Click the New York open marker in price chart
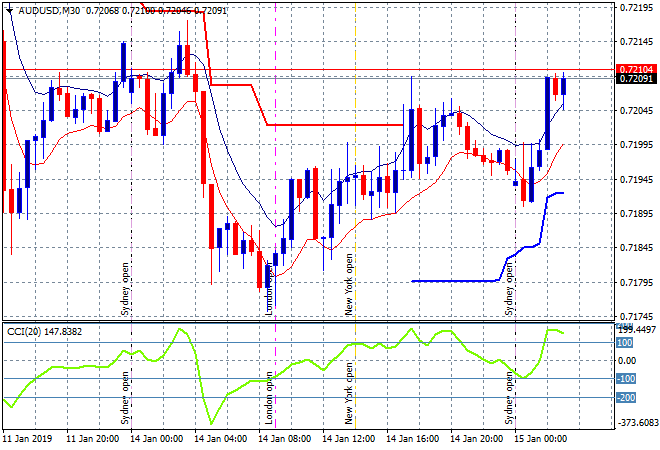This screenshot has width=660, height=450. [x=349, y=283]
